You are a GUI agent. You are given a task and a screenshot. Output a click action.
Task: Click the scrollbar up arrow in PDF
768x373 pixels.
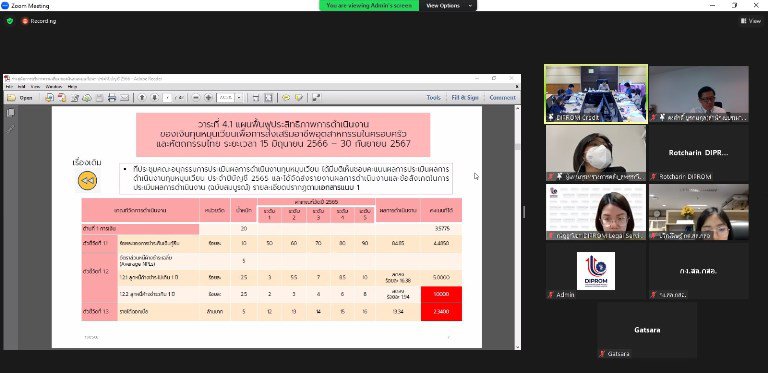(518, 109)
